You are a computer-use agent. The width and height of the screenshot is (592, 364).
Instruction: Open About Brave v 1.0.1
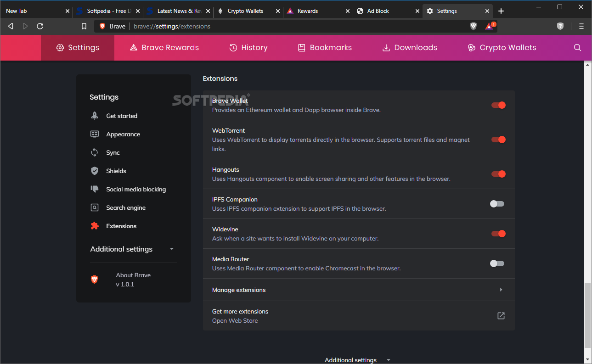(x=133, y=280)
